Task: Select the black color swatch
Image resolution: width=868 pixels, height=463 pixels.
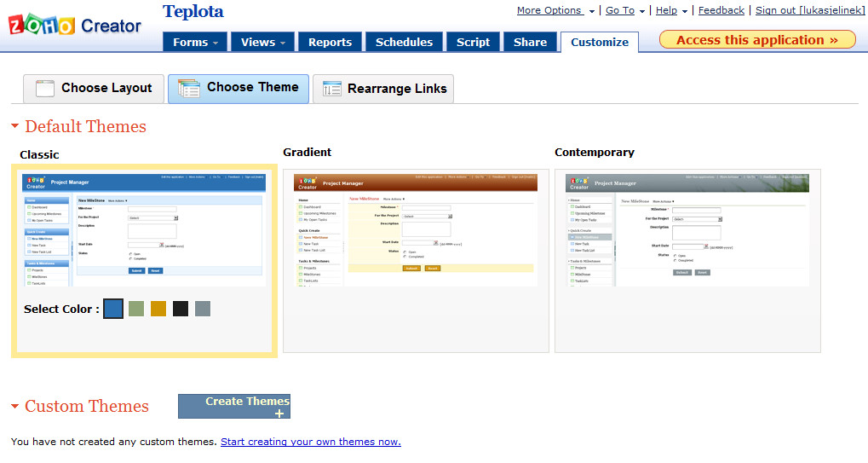Action: tap(181, 309)
